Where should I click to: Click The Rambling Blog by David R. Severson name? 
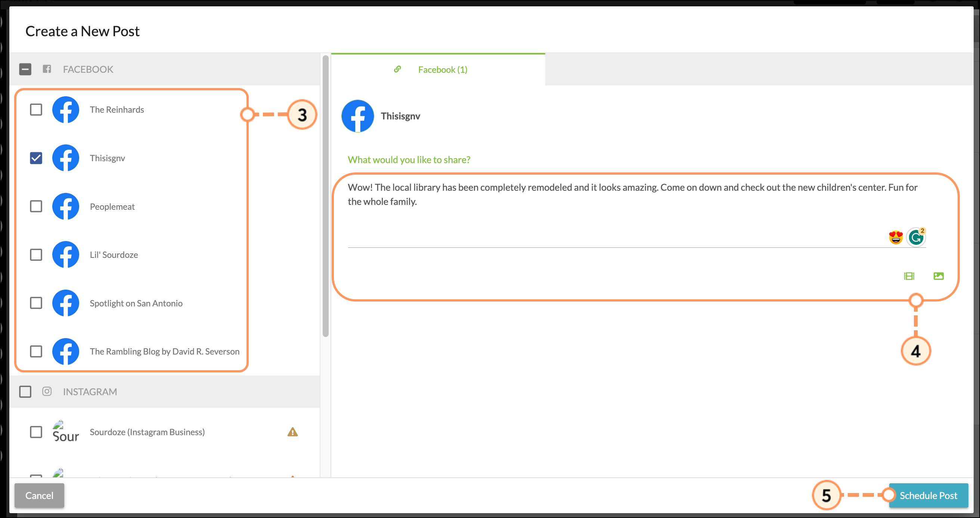tap(165, 351)
